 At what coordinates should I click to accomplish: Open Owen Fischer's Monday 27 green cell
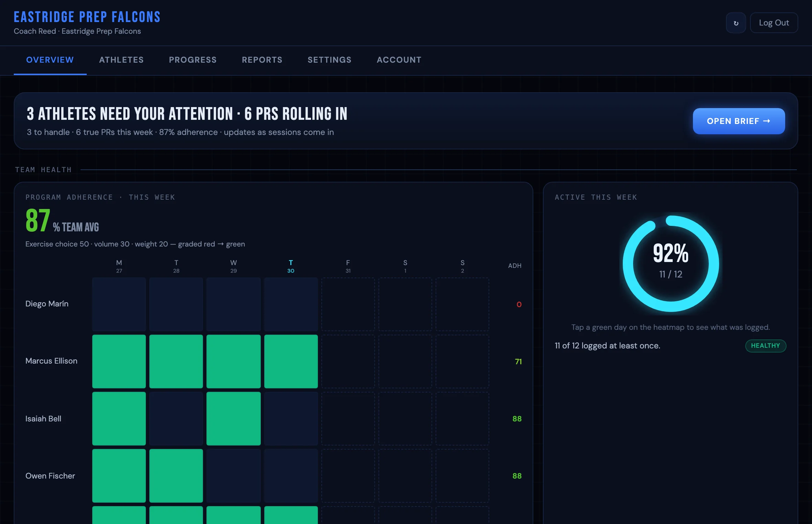(119, 475)
